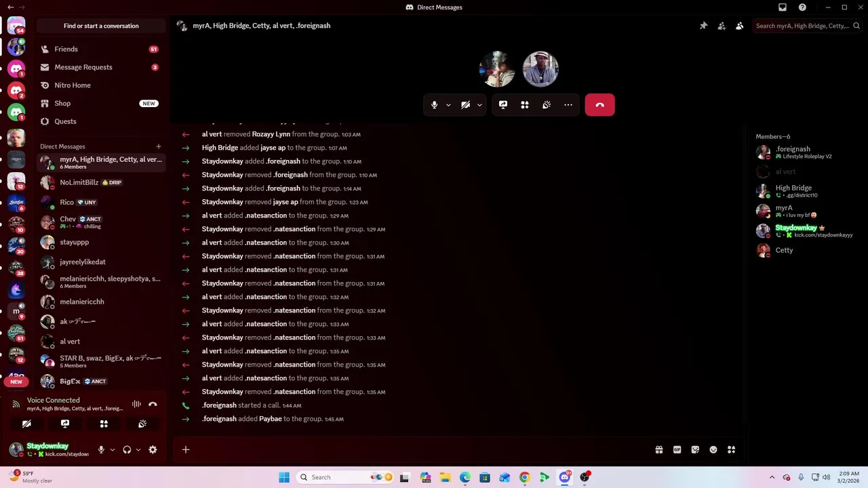Select myrA in member list

pyautogui.click(x=806, y=211)
